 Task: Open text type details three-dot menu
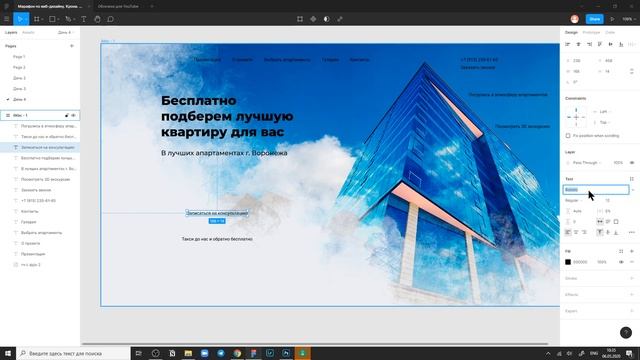point(632,232)
